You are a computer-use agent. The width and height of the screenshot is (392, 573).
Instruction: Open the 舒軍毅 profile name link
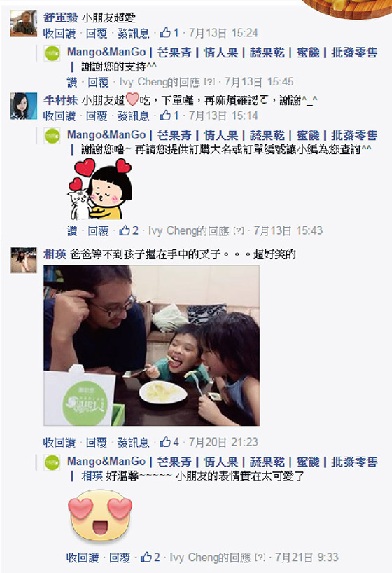click(60, 18)
